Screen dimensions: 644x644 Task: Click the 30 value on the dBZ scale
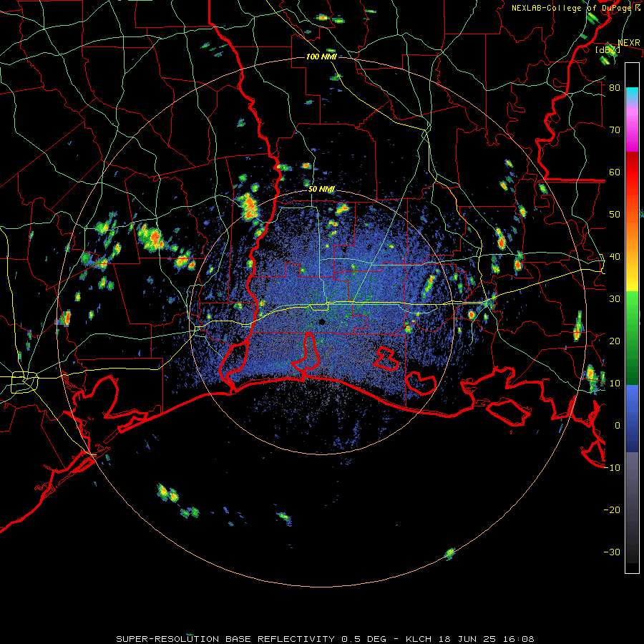pyautogui.click(x=615, y=299)
